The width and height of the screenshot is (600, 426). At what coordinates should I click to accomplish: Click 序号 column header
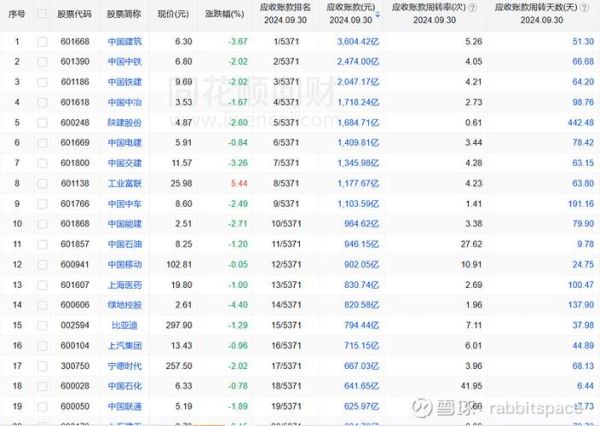16,14
